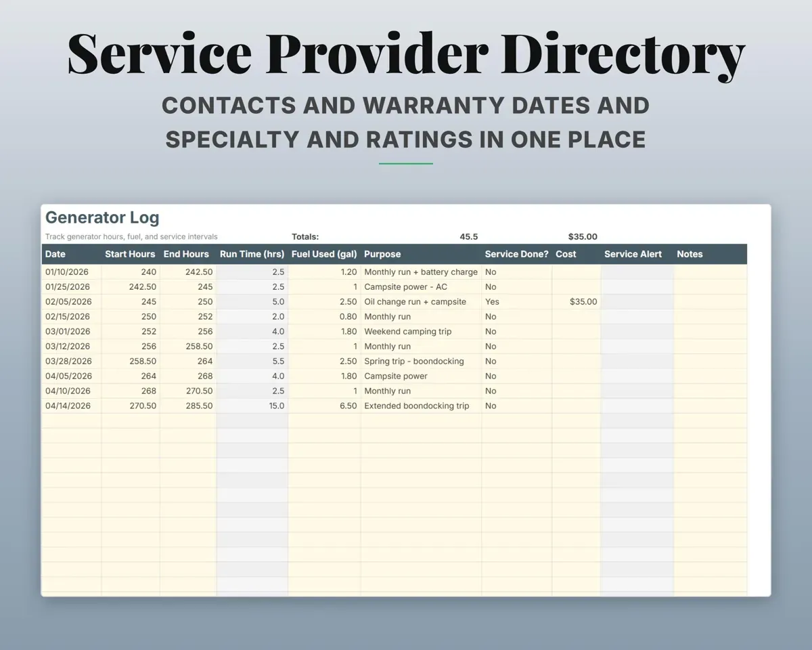The height and width of the screenshot is (650, 812).
Task: Click the Totals: label
Action: pos(305,236)
